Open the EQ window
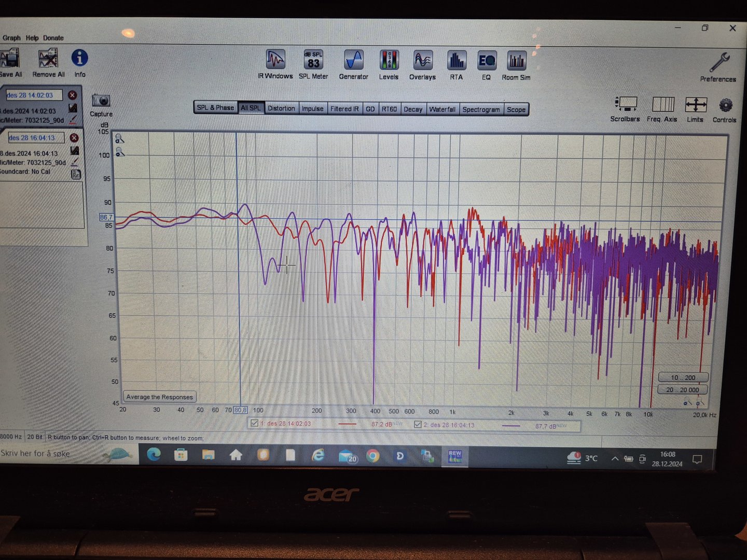Screen dimensions: 747x560 (x=487, y=61)
